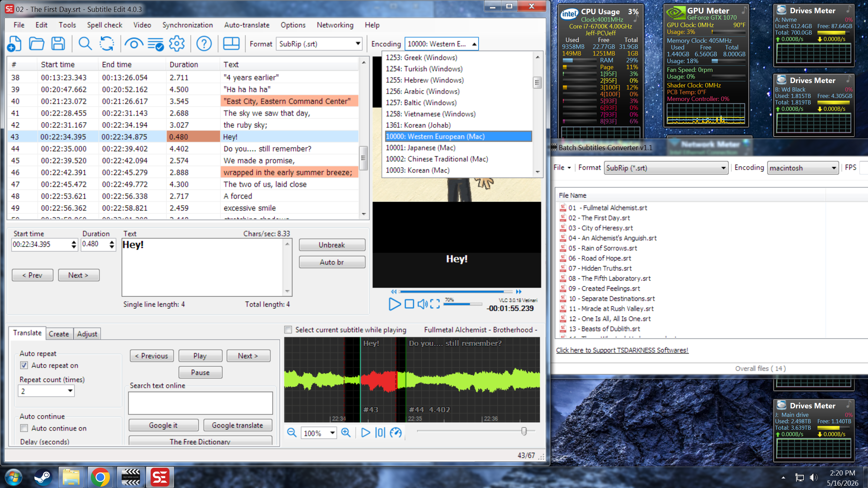Click the Auto br button
Viewport: 868px width, 488px height.
coord(332,262)
